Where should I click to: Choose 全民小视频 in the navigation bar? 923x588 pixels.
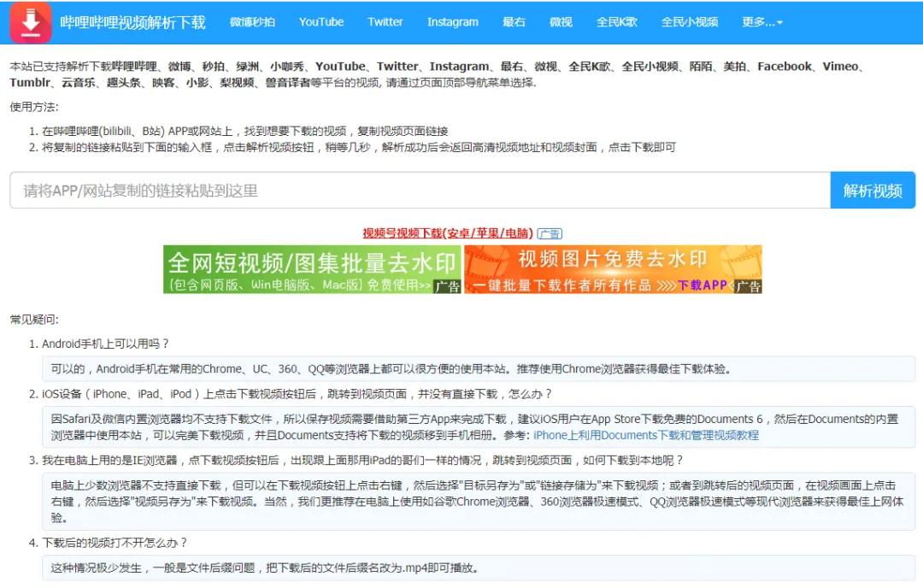690,22
